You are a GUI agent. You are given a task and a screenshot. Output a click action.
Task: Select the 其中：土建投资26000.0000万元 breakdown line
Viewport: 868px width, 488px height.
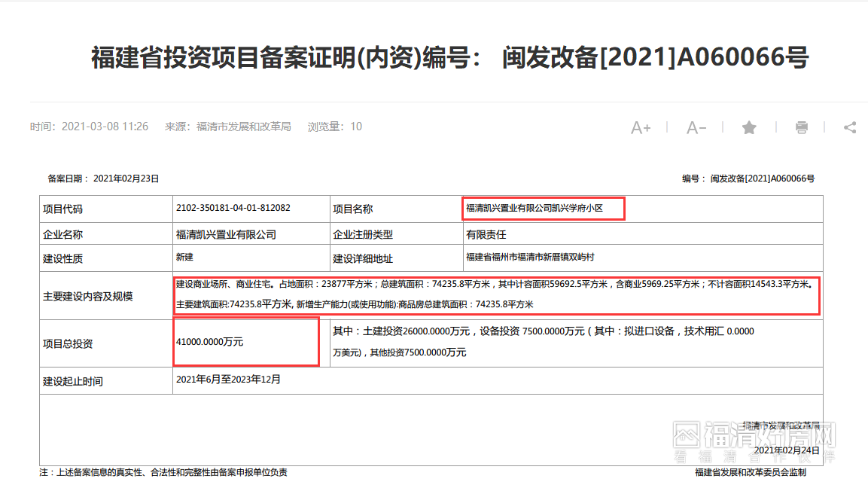tap(543, 331)
